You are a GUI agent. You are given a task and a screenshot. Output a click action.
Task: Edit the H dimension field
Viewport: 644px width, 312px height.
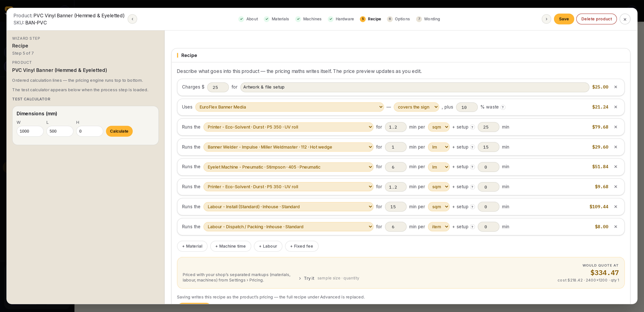click(x=90, y=131)
